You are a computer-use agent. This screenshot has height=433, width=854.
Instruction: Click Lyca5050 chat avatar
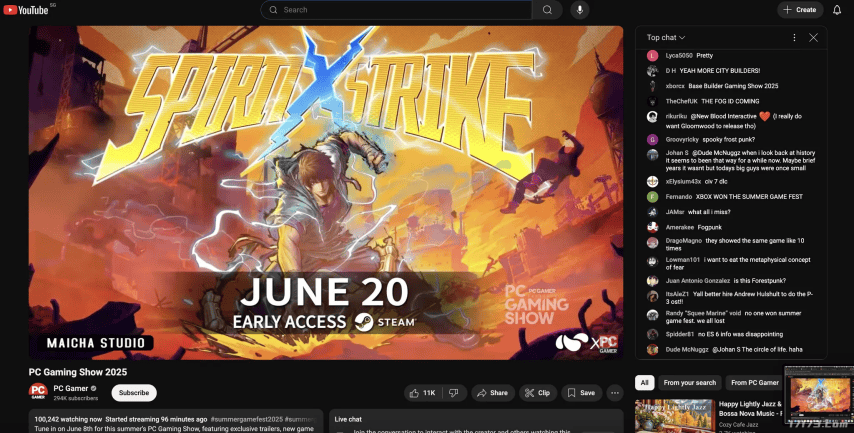coord(652,56)
